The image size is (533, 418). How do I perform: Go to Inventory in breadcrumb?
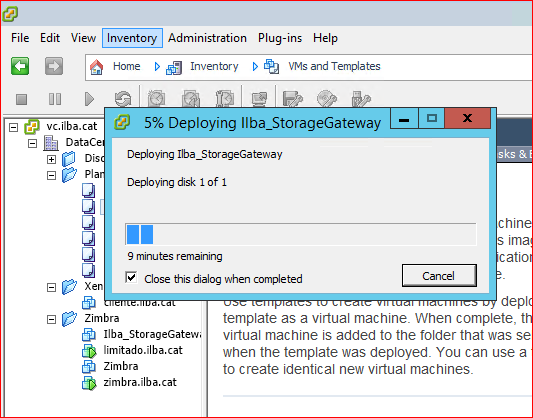click(x=214, y=66)
